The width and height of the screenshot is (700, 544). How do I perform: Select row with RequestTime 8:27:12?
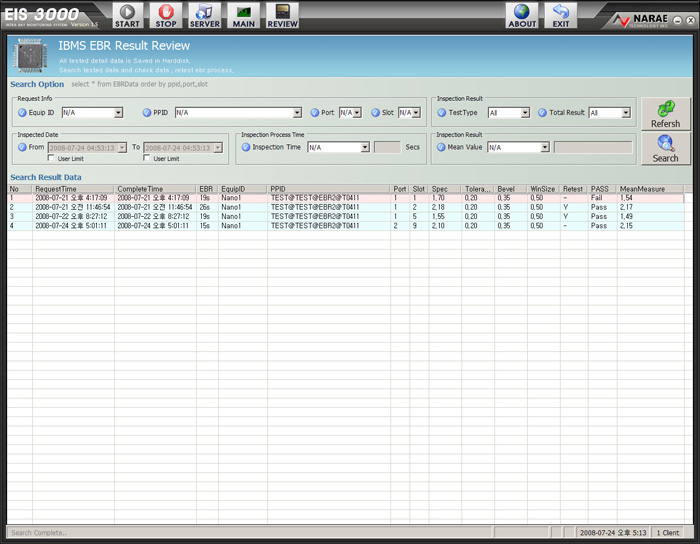click(346, 216)
